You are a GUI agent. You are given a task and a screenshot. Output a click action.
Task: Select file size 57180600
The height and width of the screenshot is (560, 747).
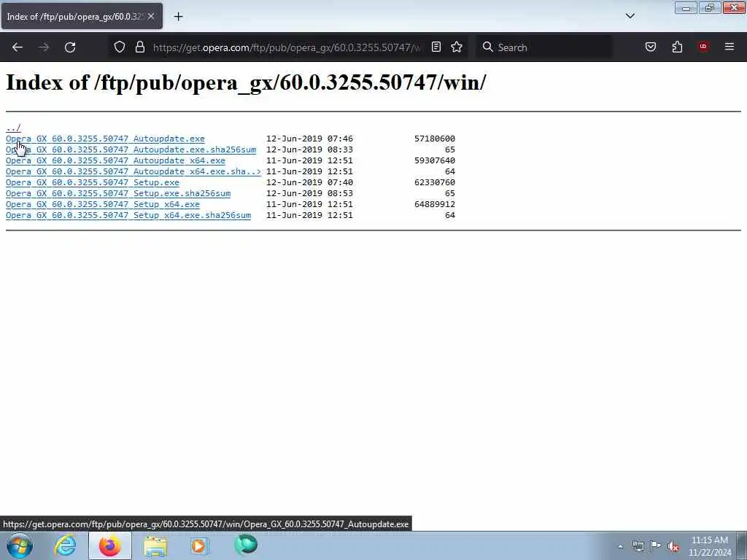tap(435, 139)
